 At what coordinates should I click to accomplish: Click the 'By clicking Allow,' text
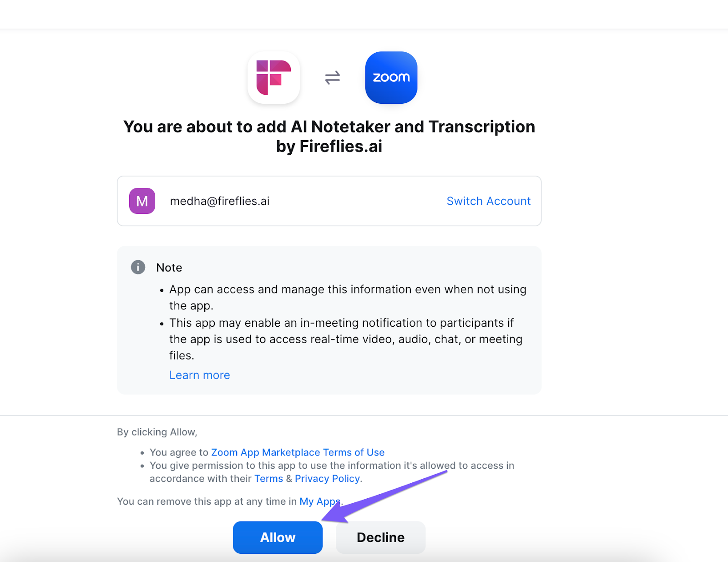(157, 432)
